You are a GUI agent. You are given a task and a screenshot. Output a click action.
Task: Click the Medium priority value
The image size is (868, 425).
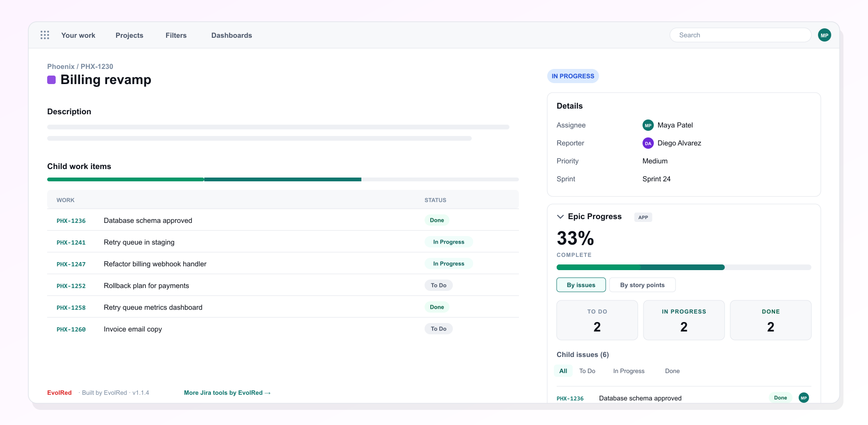[x=655, y=161]
